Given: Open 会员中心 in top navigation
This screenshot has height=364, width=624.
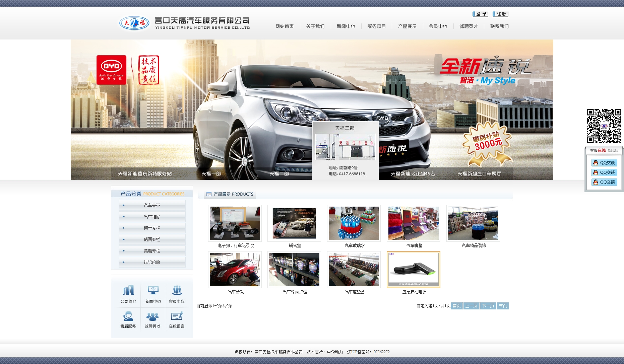Looking at the screenshot, I should pyautogui.click(x=438, y=26).
